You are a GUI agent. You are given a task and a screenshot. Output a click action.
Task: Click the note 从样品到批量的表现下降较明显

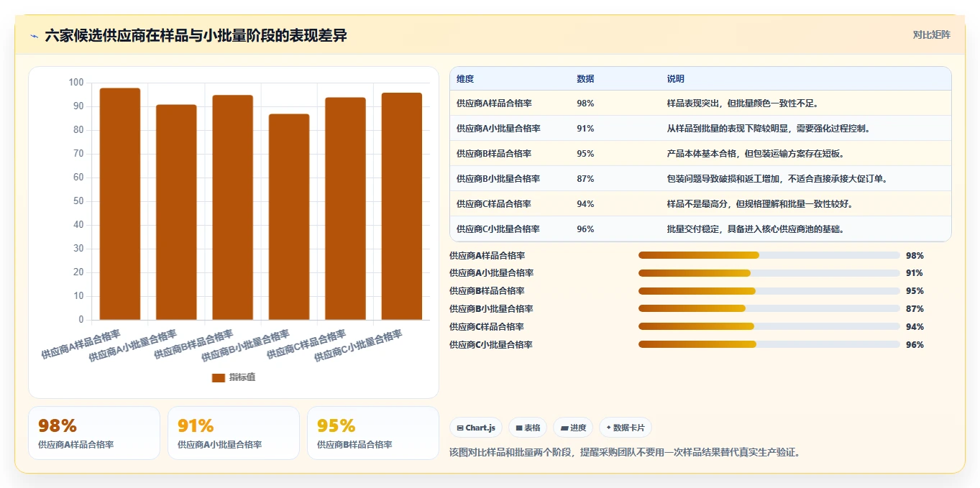pos(769,129)
